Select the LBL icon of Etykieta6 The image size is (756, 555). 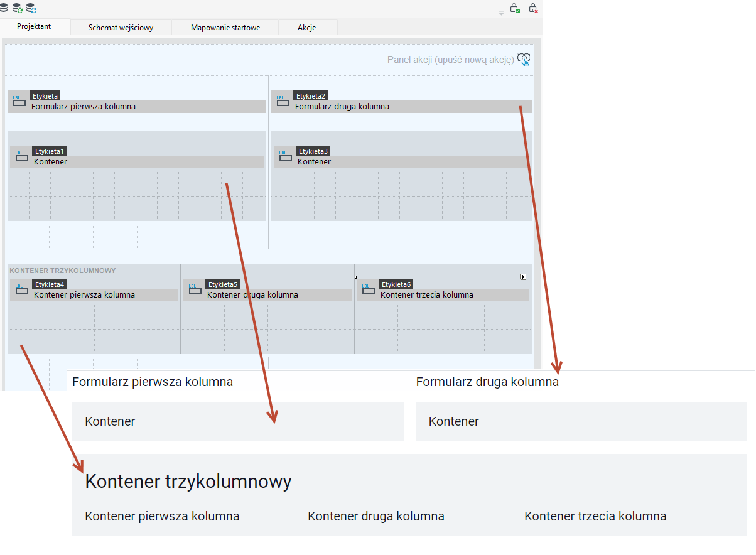point(369,289)
